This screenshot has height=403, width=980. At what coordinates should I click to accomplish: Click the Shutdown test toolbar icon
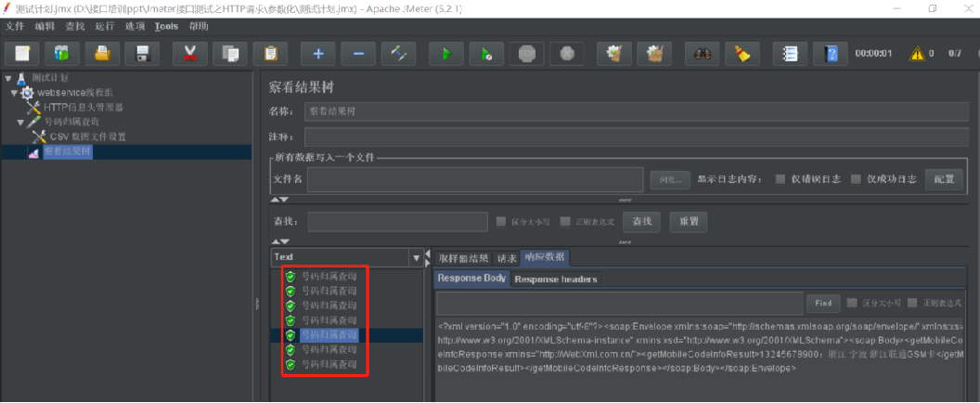tap(567, 54)
